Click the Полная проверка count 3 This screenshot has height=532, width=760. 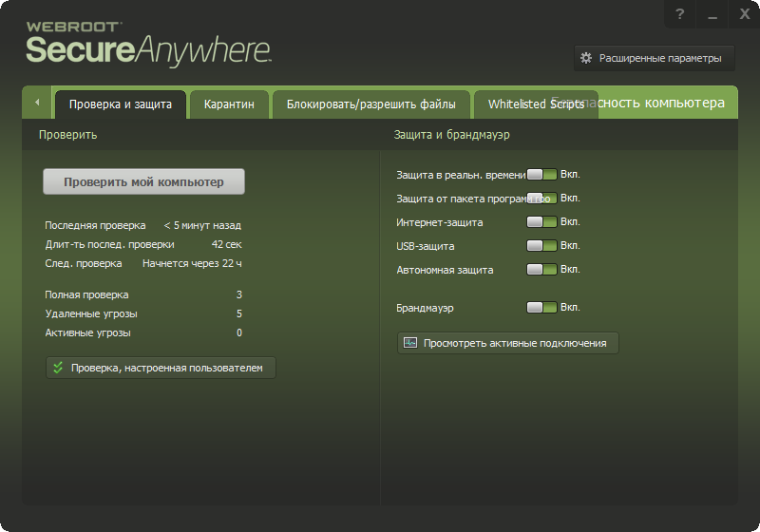[239, 294]
